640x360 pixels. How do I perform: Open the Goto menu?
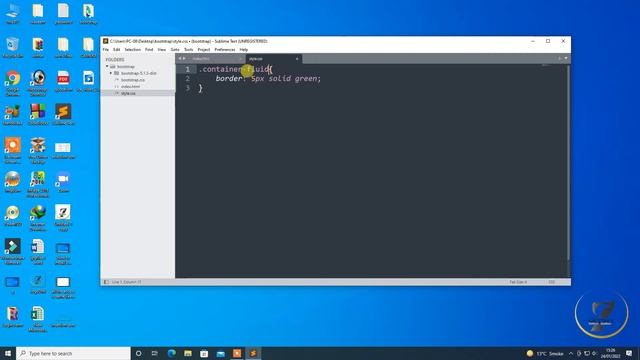(175, 49)
